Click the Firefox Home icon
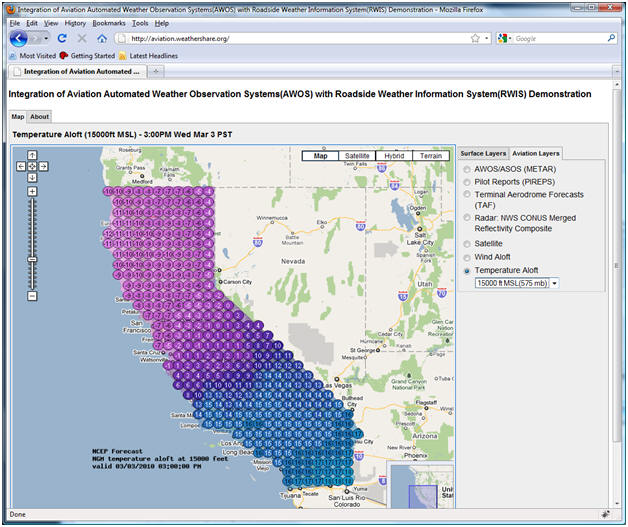628x527 pixels. click(101, 38)
